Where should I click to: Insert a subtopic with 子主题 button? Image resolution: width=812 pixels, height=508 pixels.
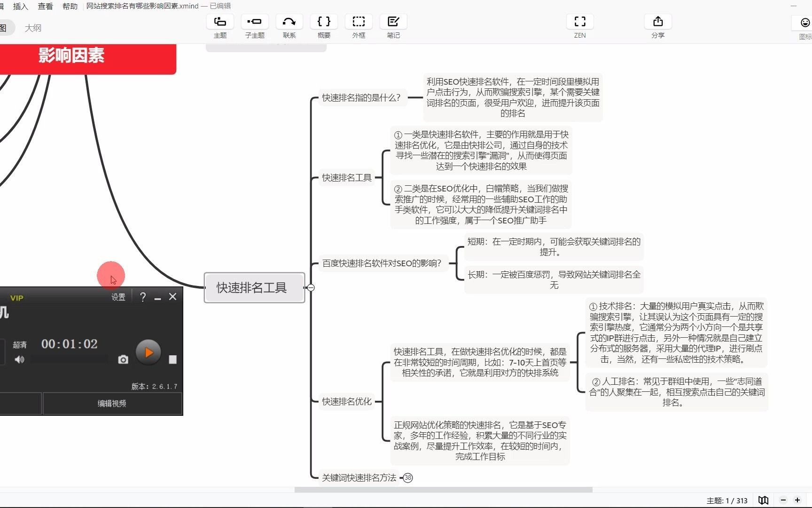click(255, 26)
